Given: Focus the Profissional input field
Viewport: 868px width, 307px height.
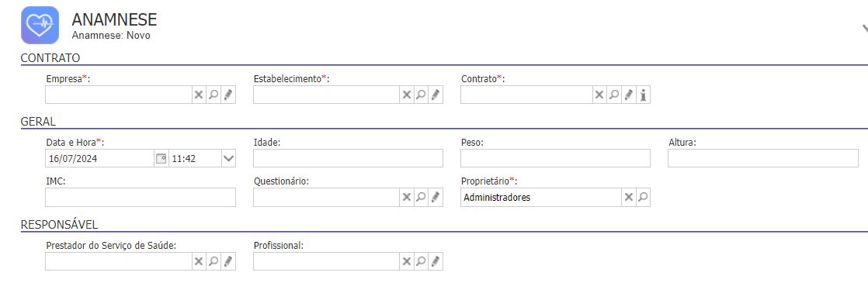Looking at the screenshot, I should (x=326, y=261).
